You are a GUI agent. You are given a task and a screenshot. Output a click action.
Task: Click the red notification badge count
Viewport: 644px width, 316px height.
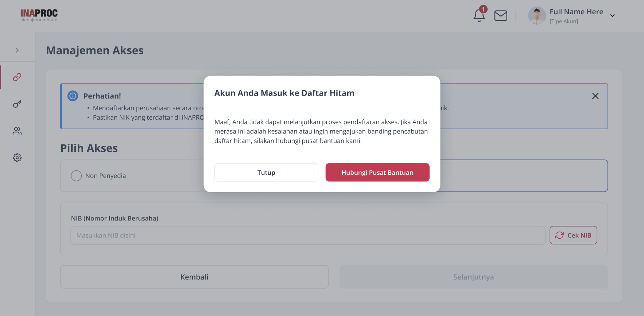[483, 9]
